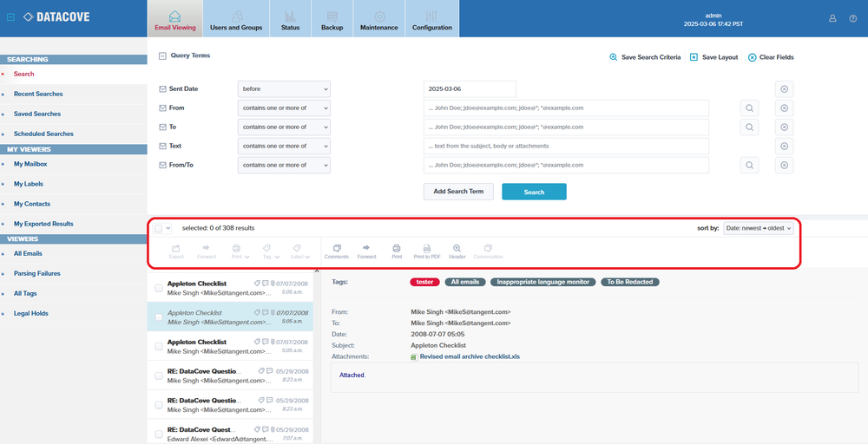
Task: Tick the checkbox on the highlighted Appleton Checklist email
Action: (159, 317)
